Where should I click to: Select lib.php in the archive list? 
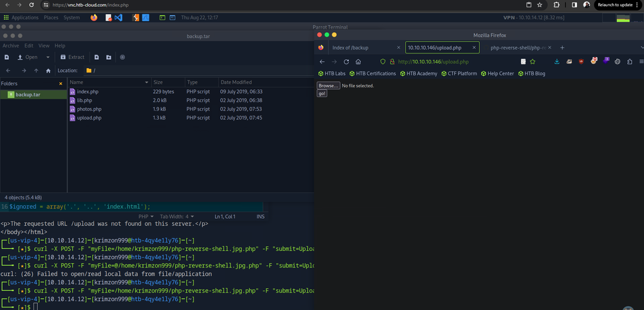[x=84, y=100]
